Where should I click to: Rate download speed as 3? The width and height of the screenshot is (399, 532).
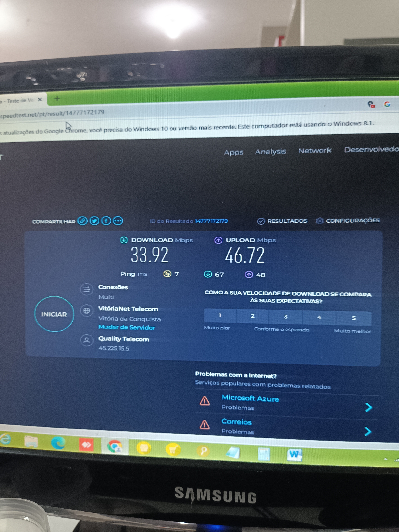285,317
